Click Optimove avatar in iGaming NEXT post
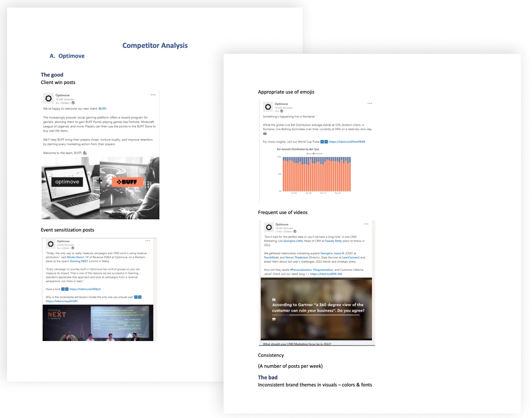Screen dimensions: 532x418 (x=51, y=244)
